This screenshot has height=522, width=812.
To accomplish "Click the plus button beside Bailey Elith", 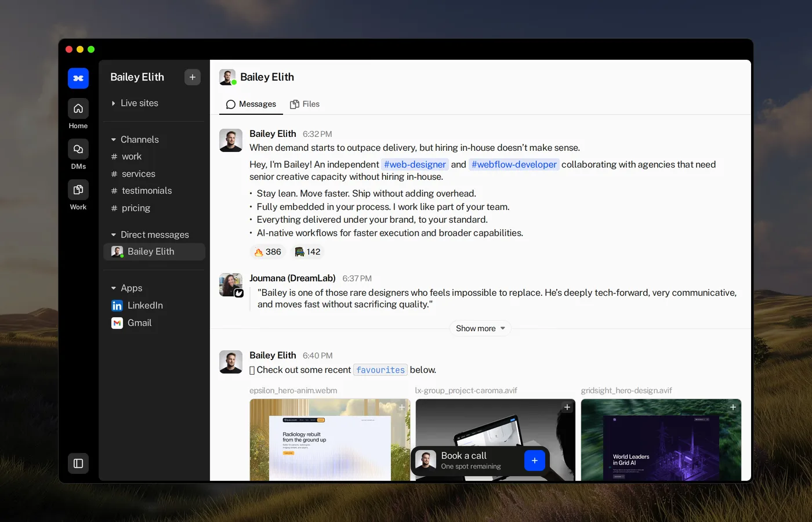I will (193, 77).
